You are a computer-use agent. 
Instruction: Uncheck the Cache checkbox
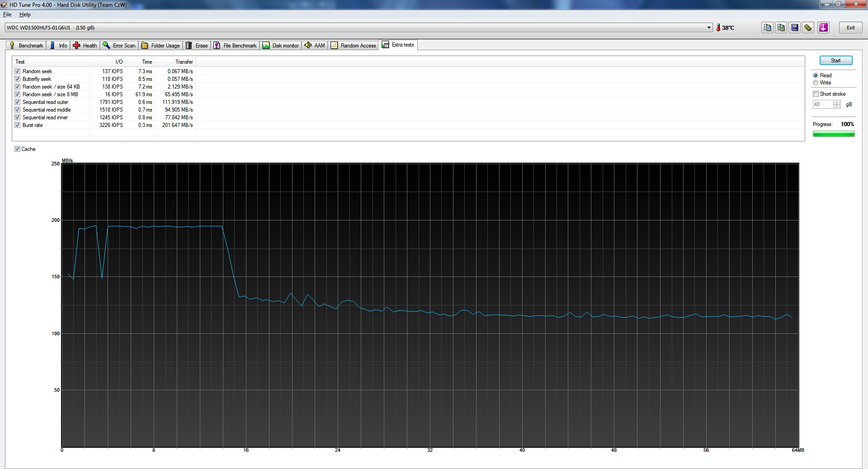17,149
